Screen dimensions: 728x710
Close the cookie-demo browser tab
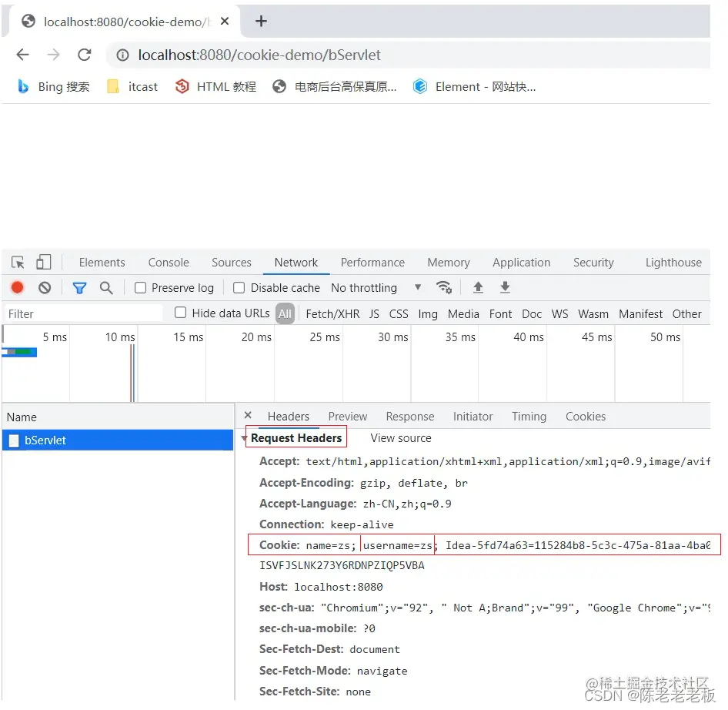coord(225,21)
